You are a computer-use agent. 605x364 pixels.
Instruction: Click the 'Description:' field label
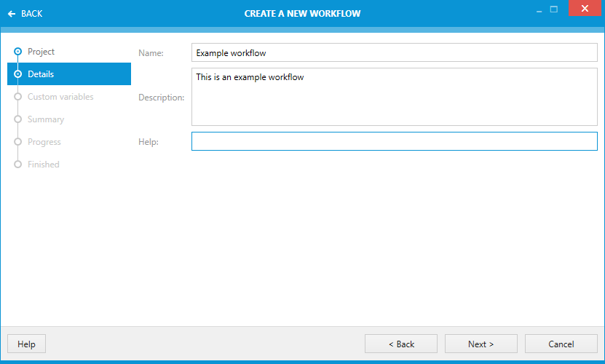(162, 98)
